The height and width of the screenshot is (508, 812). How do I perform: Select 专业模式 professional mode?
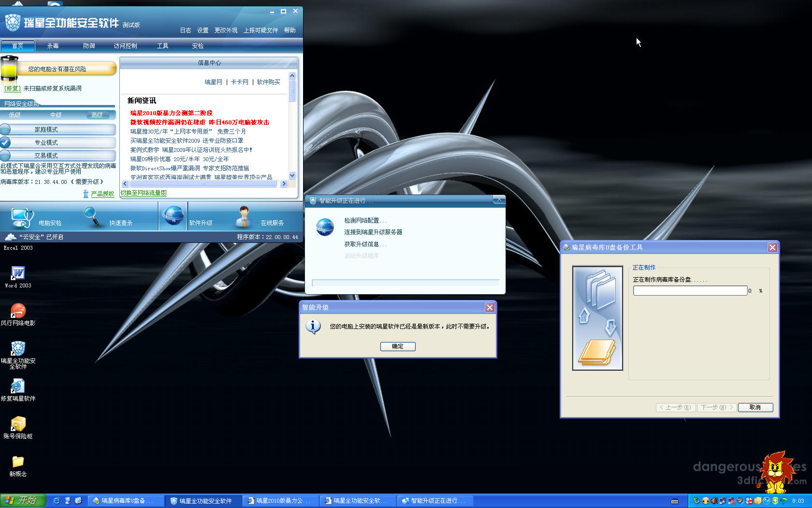click(x=46, y=143)
